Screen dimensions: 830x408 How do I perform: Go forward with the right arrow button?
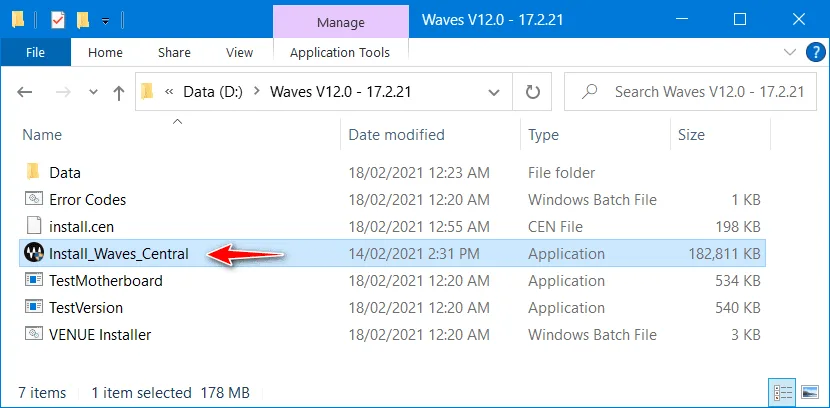[64, 93]
